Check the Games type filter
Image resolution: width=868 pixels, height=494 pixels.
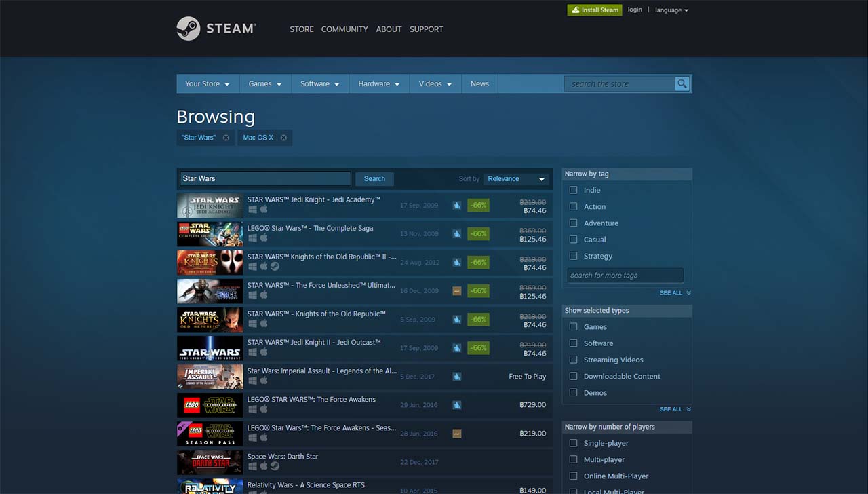pos(572,326)
